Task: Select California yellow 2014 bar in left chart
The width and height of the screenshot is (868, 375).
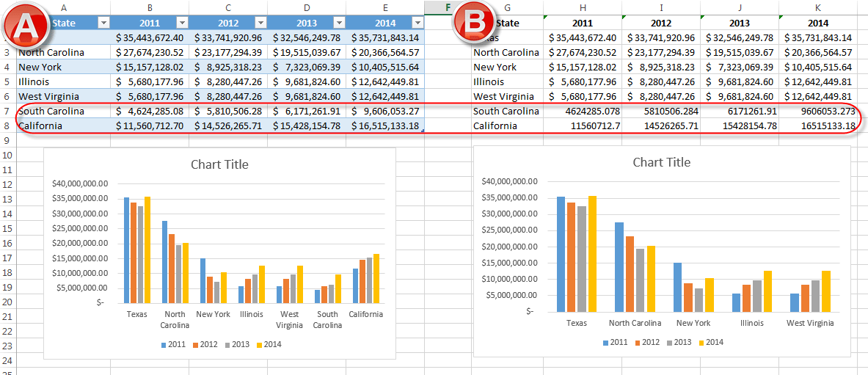Action: 376,279
